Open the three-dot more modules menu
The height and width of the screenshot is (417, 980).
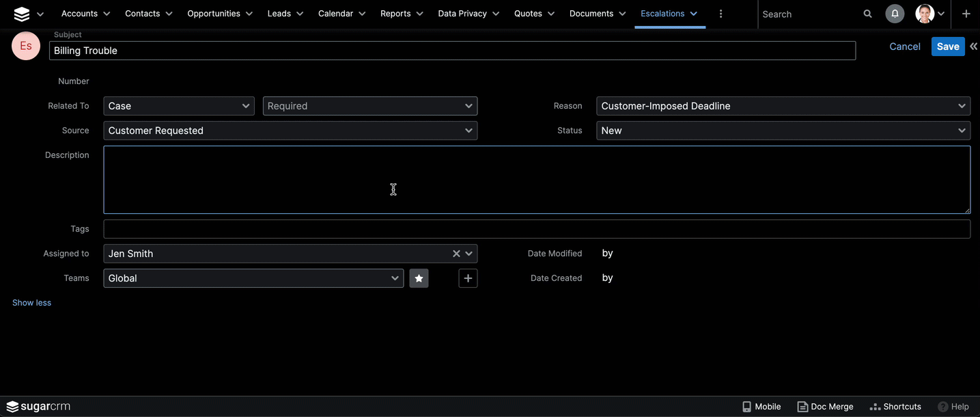tap(720, 14)
